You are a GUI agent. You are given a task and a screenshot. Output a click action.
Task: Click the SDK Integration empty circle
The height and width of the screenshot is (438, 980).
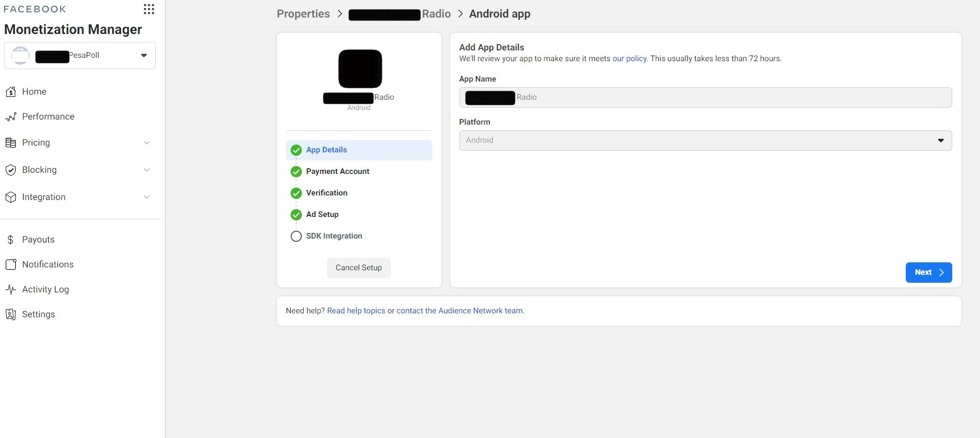point(296,236)
